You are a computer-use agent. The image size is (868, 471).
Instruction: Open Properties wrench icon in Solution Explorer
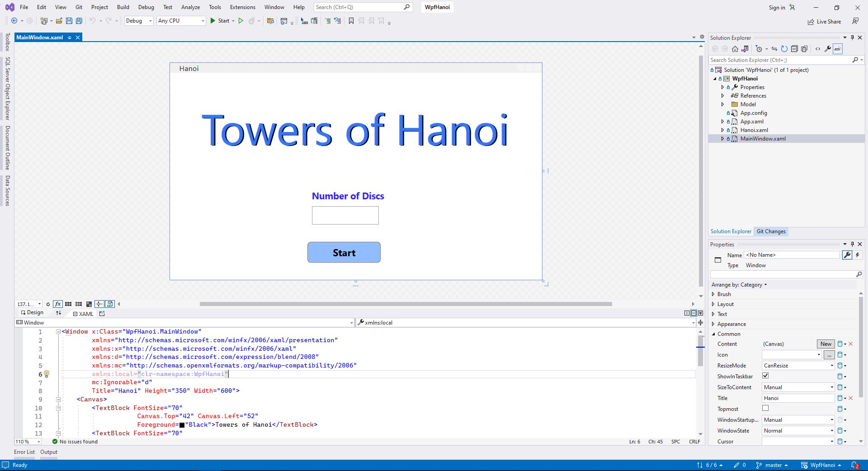(x=828, y=49)
